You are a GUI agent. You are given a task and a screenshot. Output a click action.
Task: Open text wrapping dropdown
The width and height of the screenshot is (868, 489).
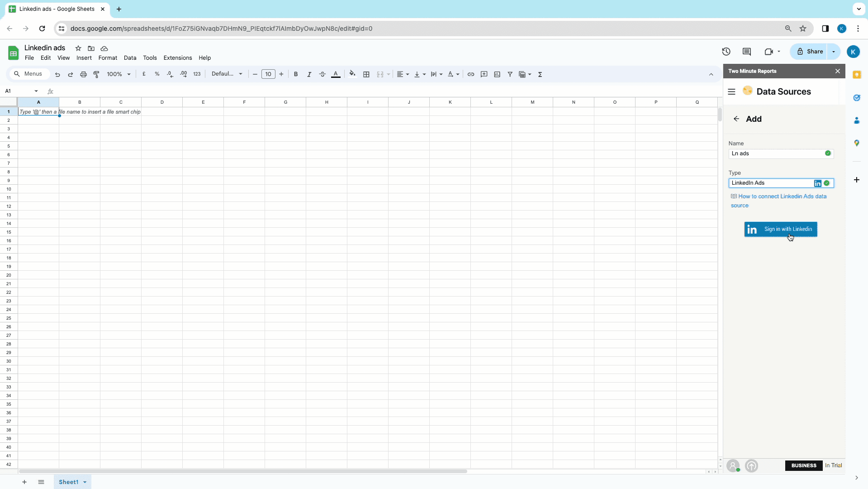[436, 74]
